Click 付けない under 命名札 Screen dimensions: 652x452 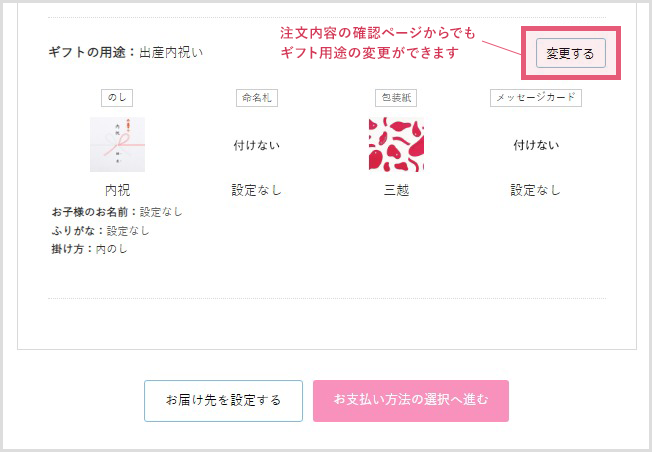tap(256, 145)
